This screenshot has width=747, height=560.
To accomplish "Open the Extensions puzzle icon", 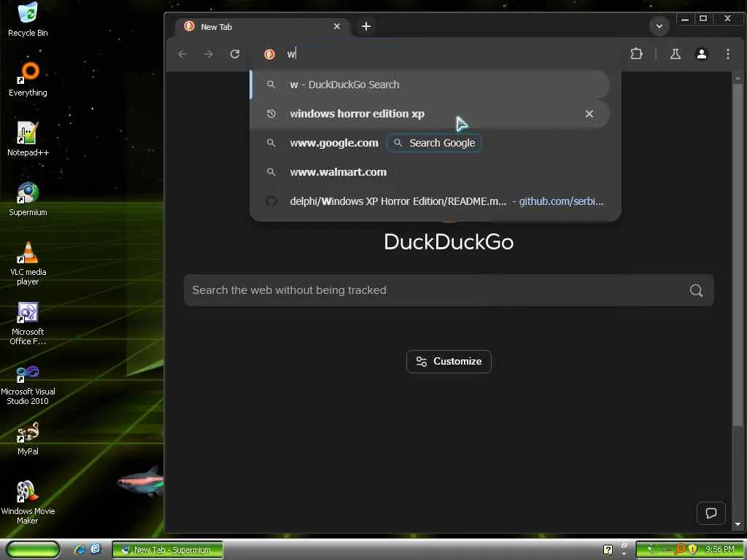I will coord(636,54).
